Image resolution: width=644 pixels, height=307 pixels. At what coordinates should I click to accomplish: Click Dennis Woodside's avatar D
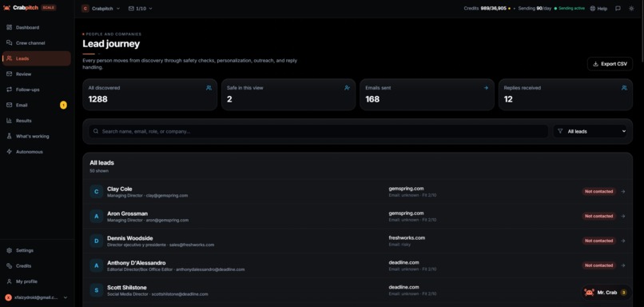pos(97,241)
